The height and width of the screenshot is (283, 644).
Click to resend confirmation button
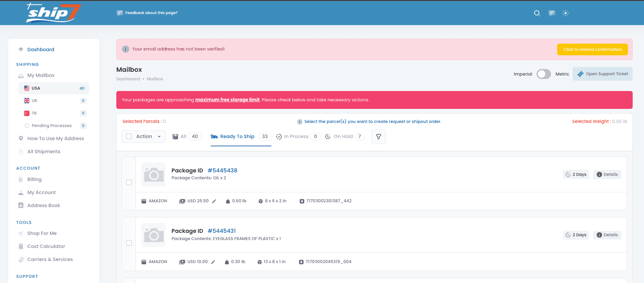point(592,49)
